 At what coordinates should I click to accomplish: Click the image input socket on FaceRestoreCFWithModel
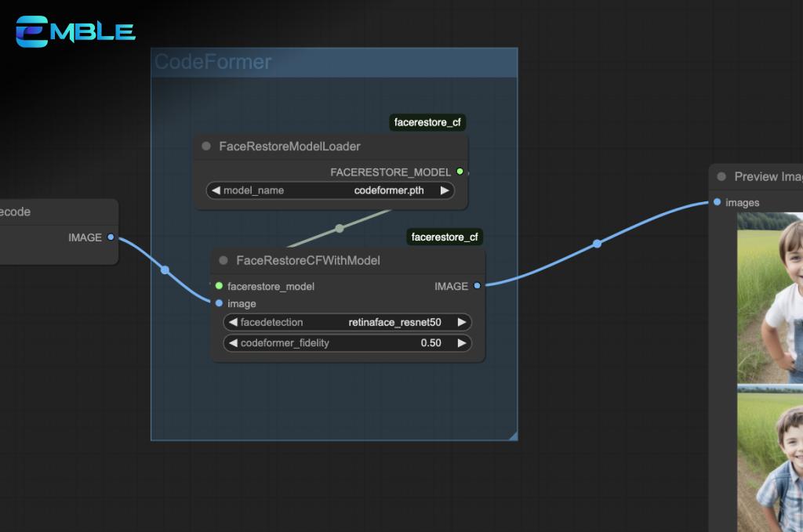[x=220, y=303]
